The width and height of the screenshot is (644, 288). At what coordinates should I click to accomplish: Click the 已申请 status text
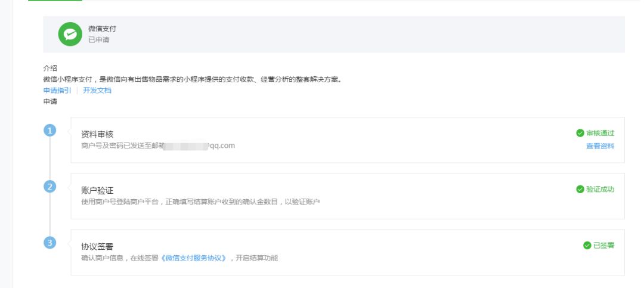pyautogui.click(x=98, y=40)
